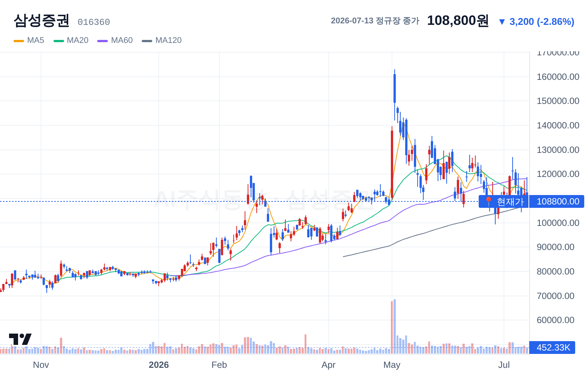588x375 pixels.
Task: Click the 016360 ticker code
Action: [94, 22]
